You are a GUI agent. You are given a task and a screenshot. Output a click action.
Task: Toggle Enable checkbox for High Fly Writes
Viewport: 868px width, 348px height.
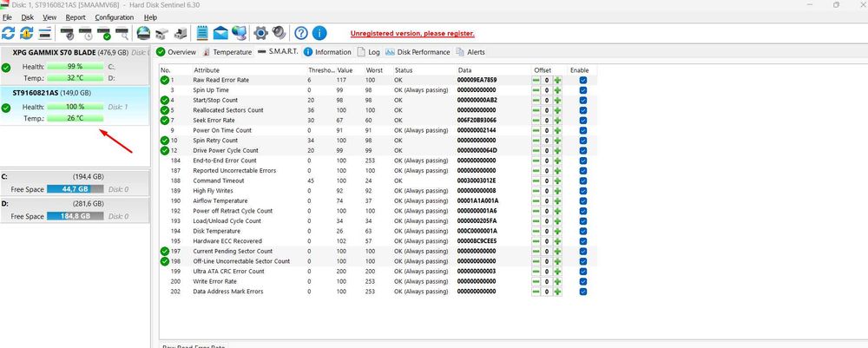click(583, 191)
